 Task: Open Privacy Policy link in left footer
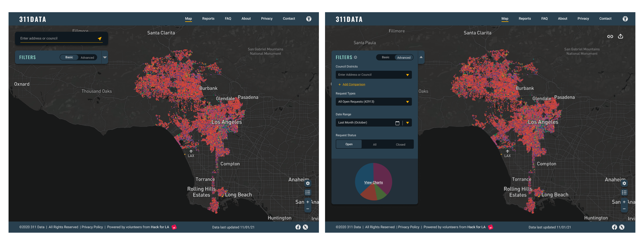tap(92, 227)
